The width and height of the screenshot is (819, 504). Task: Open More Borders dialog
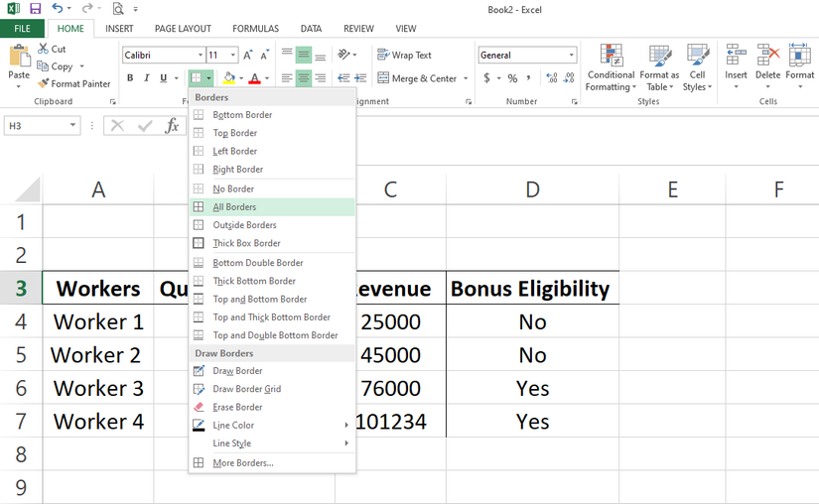point(272,462)
